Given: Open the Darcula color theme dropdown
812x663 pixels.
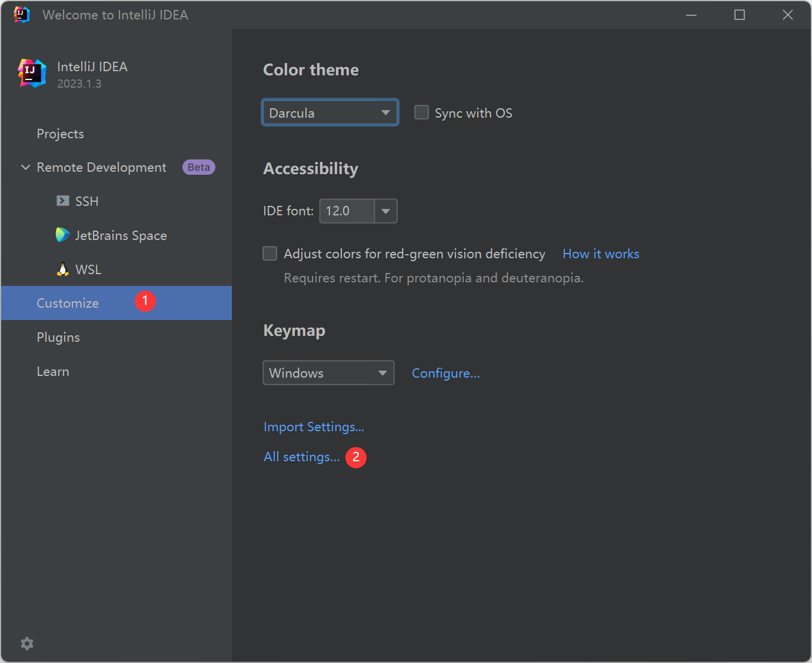Looking at the screenshot, I should point(330,112).
